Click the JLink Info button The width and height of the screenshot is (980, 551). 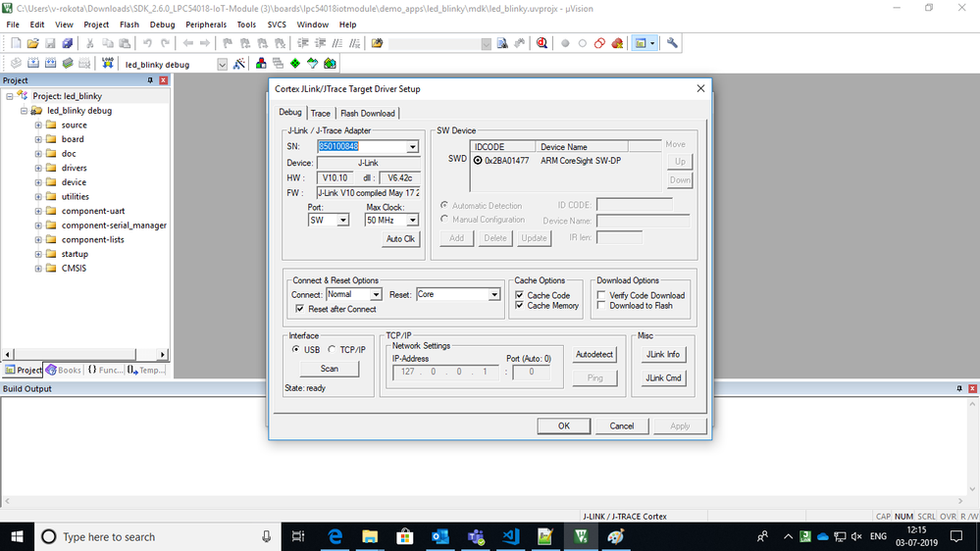(663, 354)
